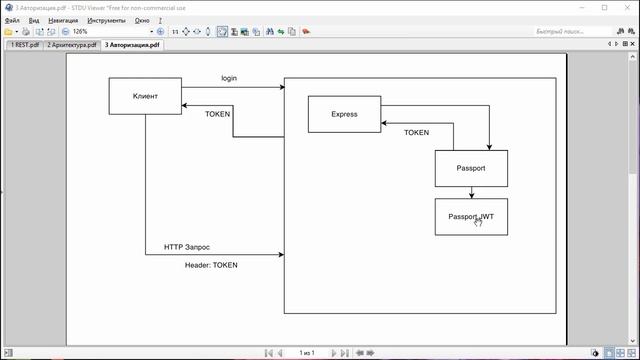Click the scroll down arrow

(633, 341)
